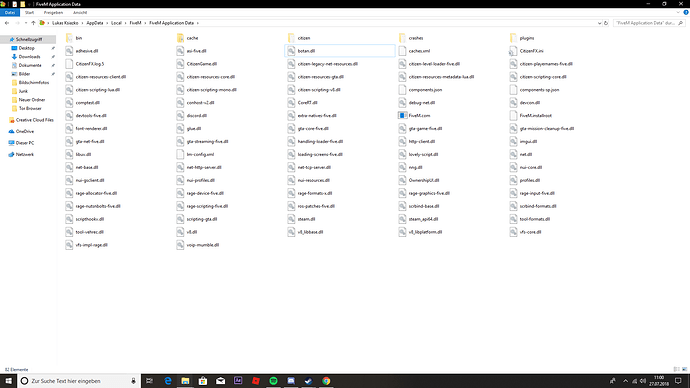Image resolution: width=690 pixels, height=388 pixels.
Task: Open Steam from the taskbar
Action: click(x=308, y=381)
